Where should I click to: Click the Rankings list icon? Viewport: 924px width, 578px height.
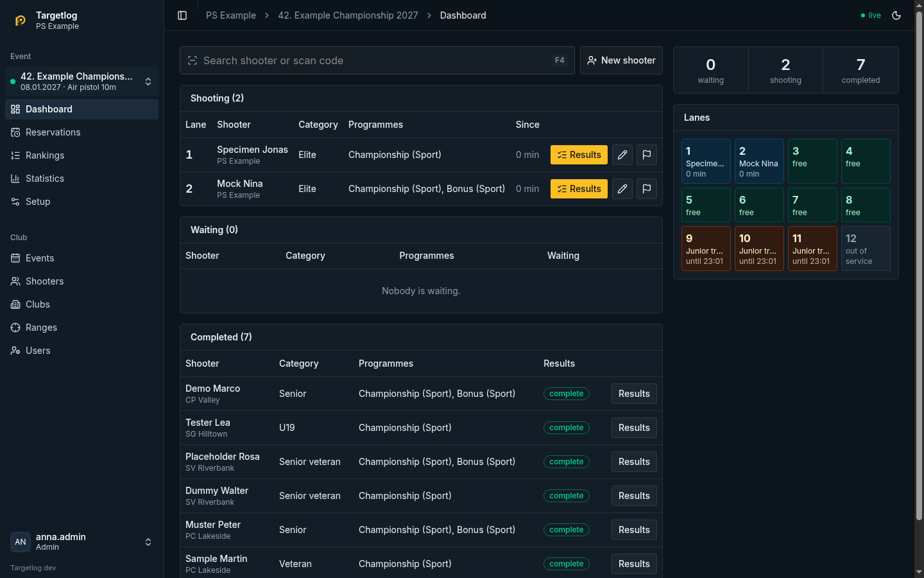point(15,155)
